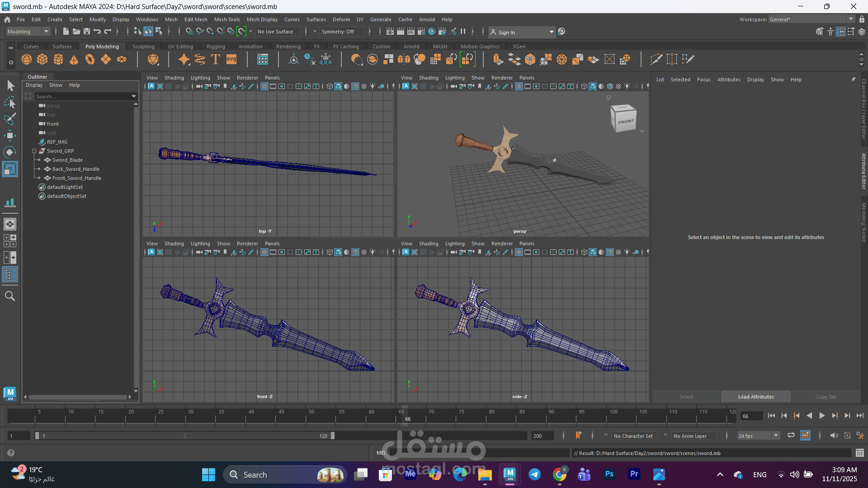Toggle persp viewport grid display

(x=519, y=86)
